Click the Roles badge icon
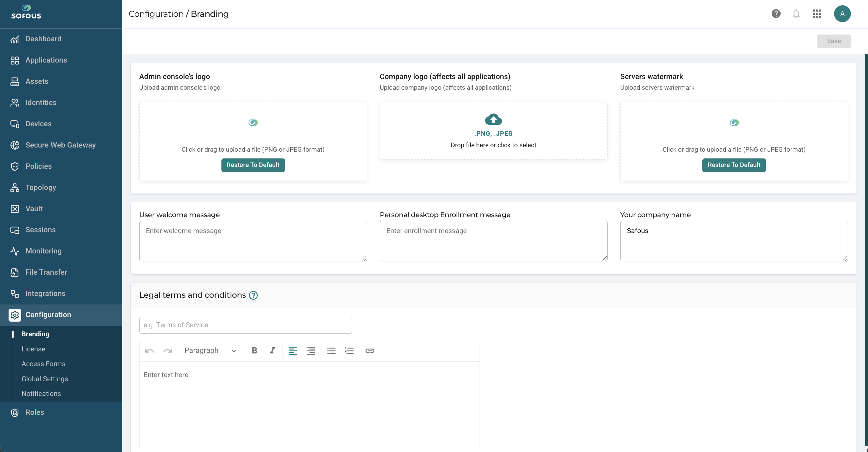This screenshot has height=452, width=868. [x=14, y=412]
